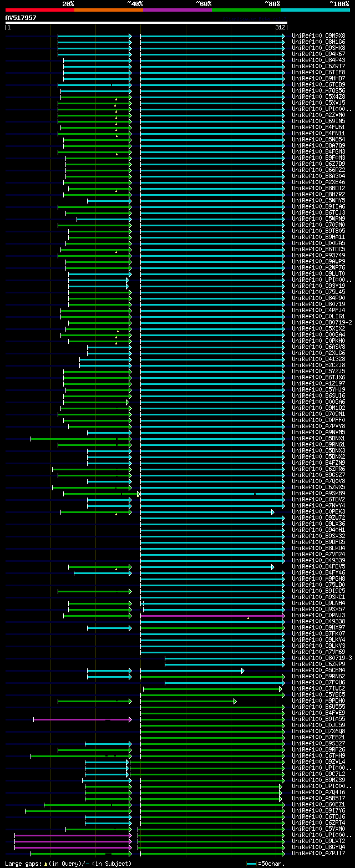Select the UniRef100_B9HHD7 label
Viewport: 355px width, 868px height.
318,78
